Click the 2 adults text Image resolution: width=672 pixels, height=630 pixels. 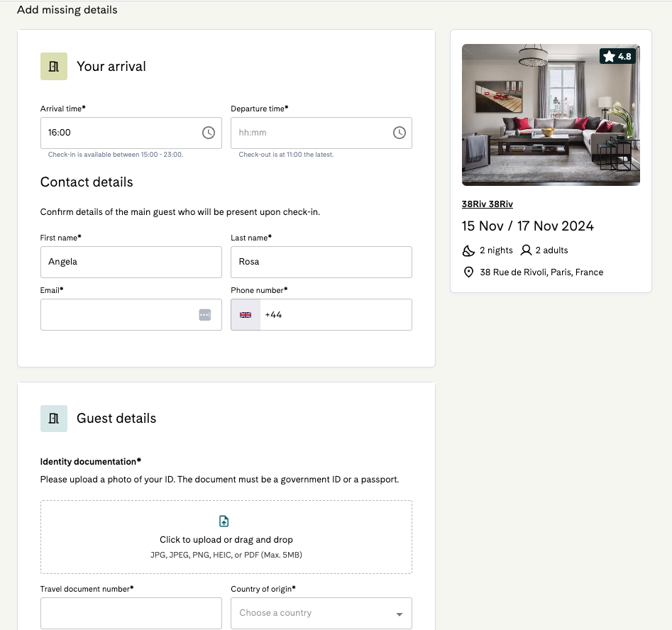551,250
